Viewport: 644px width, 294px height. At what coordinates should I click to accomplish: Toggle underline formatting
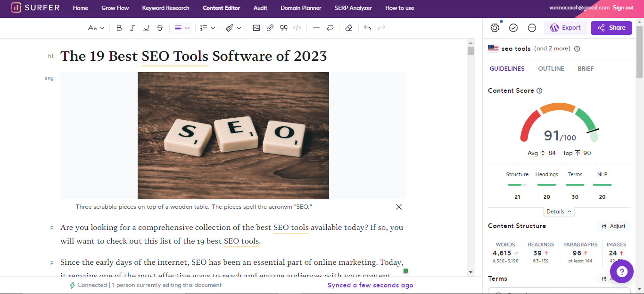[x=146, y=28]
